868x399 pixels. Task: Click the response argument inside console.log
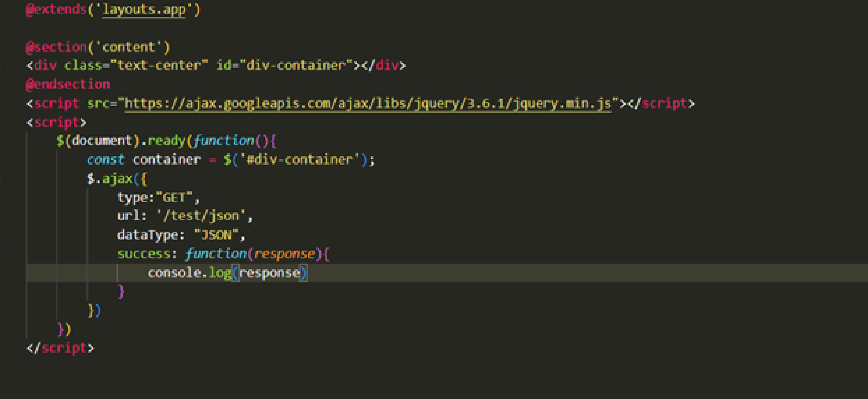[x=269, y=273]
